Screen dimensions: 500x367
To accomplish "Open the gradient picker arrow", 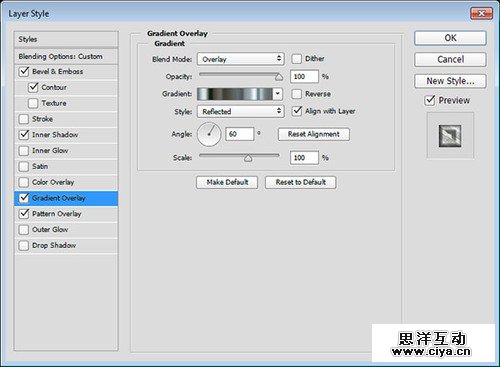I will (277, 94).
